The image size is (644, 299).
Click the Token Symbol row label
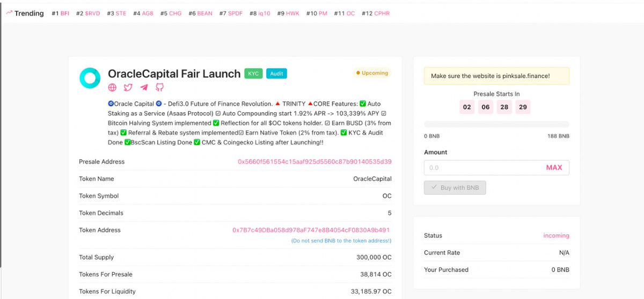99,196
